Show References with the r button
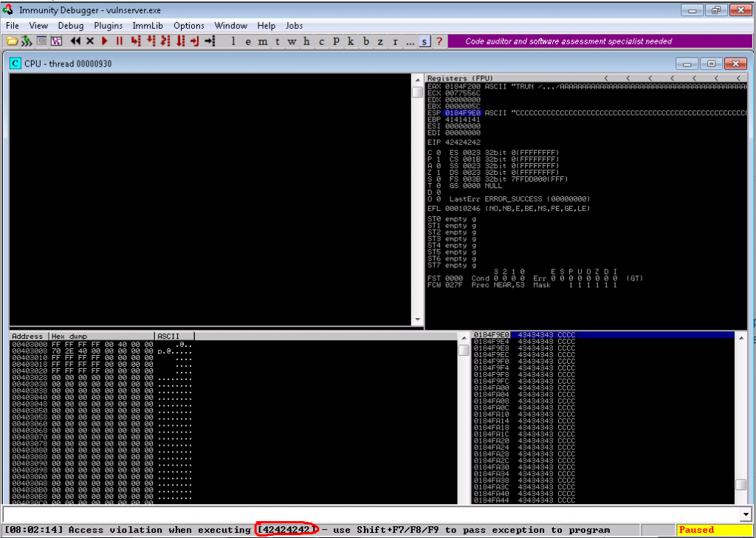 pos(396,41)
